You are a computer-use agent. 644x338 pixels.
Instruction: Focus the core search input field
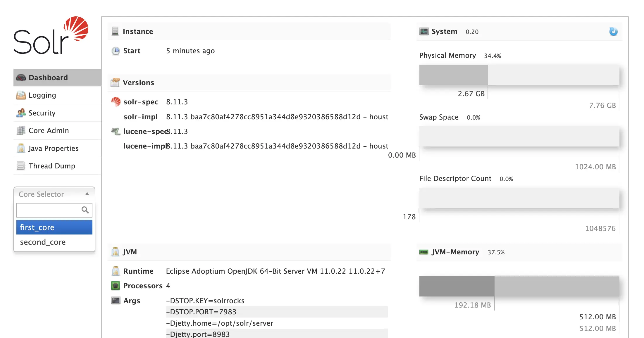point(54,210)
